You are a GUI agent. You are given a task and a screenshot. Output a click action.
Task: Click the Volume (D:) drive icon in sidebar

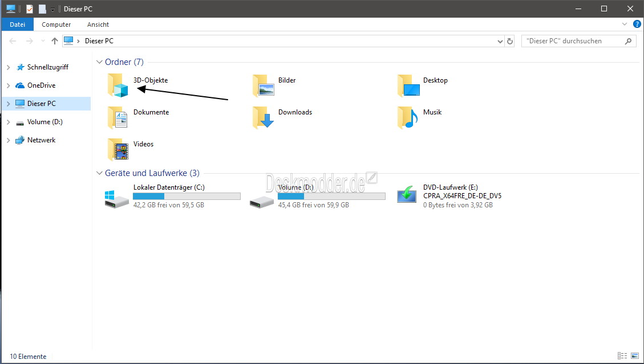pyautogui.click(x=20, y=122)
